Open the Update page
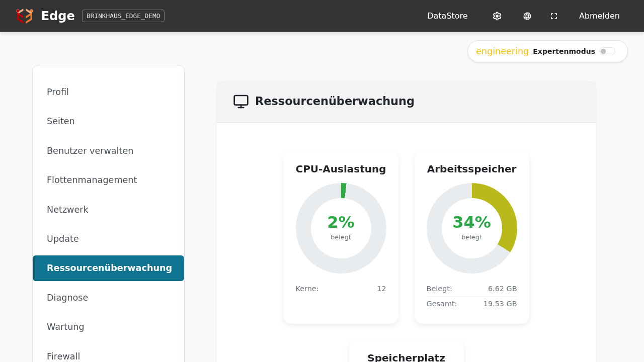Viewport: 644px width, 362px height. [x=108, y=239]
